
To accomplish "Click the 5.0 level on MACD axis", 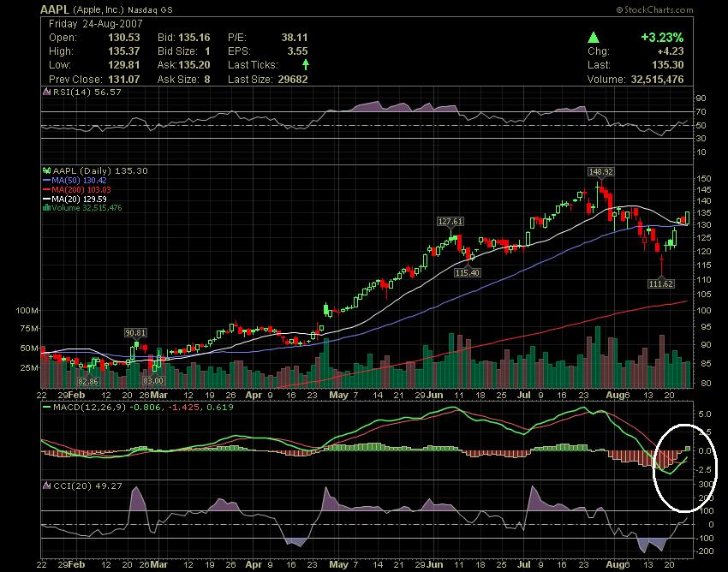I will [705, 414].
